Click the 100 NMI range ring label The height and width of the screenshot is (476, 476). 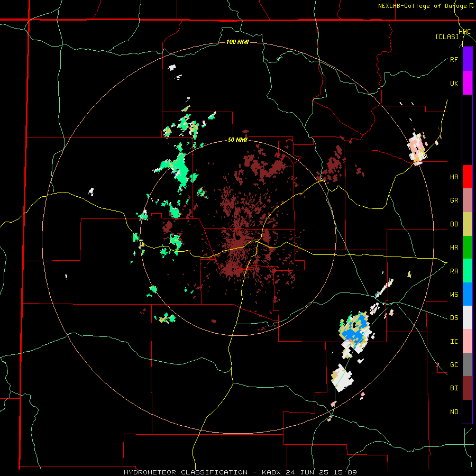(237, 42)
